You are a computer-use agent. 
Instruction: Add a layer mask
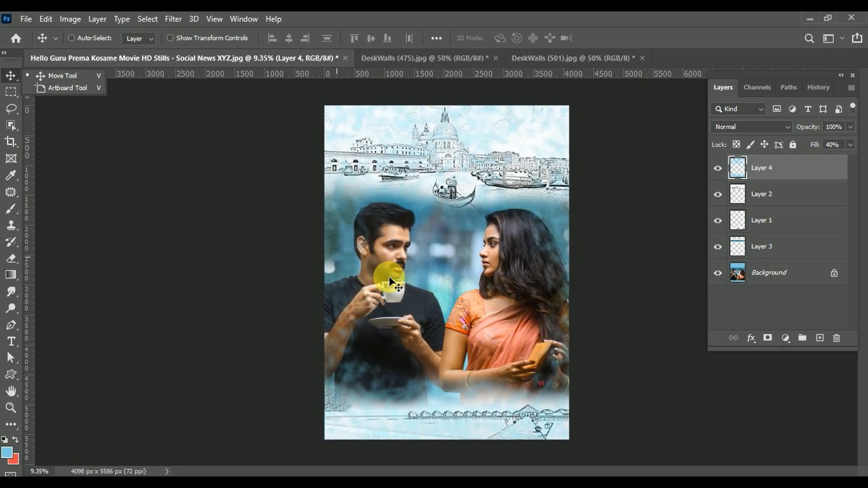pos(768,338)
